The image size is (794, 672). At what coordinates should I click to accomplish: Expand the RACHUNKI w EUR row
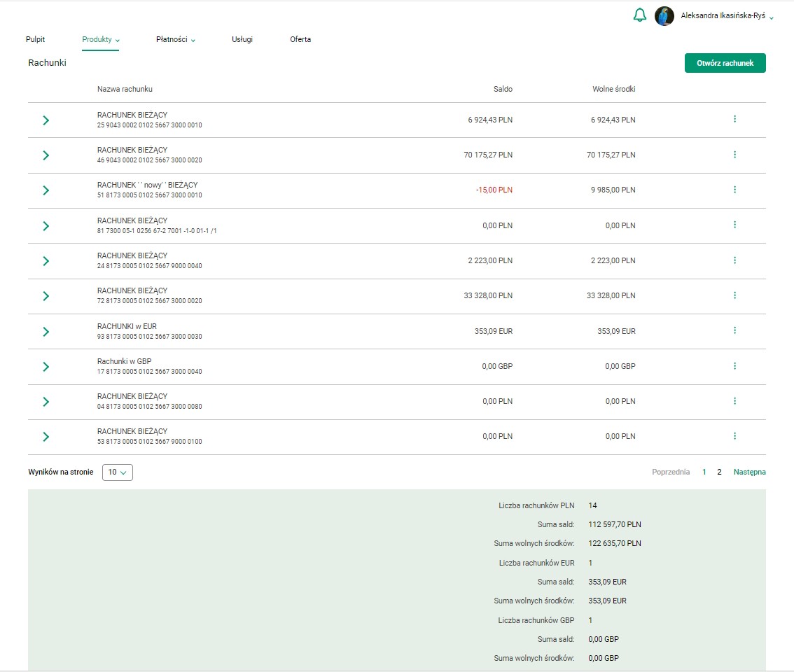coord(46,331)
